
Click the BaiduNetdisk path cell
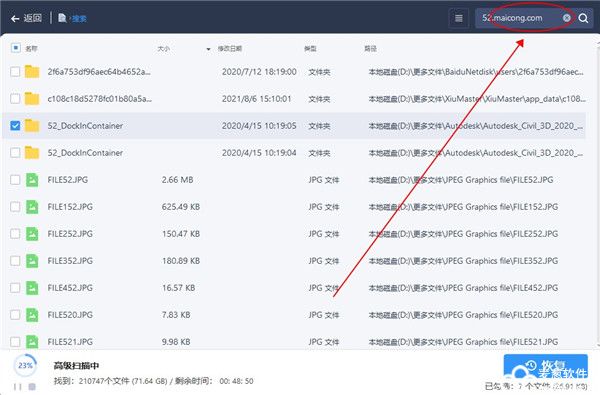(x=476, y=72)
